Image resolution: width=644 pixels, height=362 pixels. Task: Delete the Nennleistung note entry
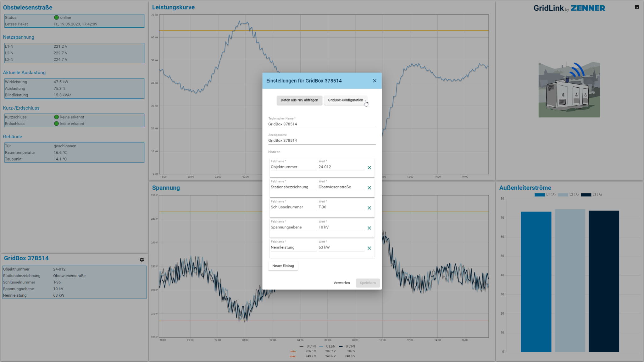pyautogui.click(x=369, y=248)
